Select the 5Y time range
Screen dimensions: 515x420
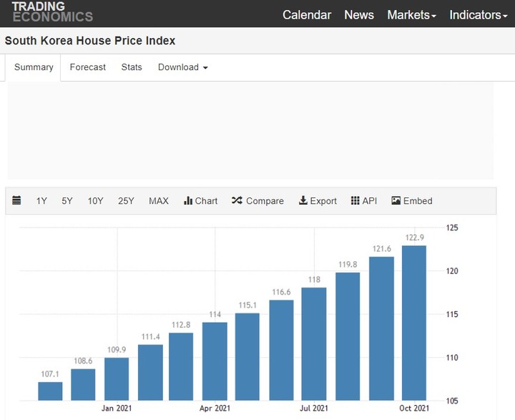click(x=67, y=201)
